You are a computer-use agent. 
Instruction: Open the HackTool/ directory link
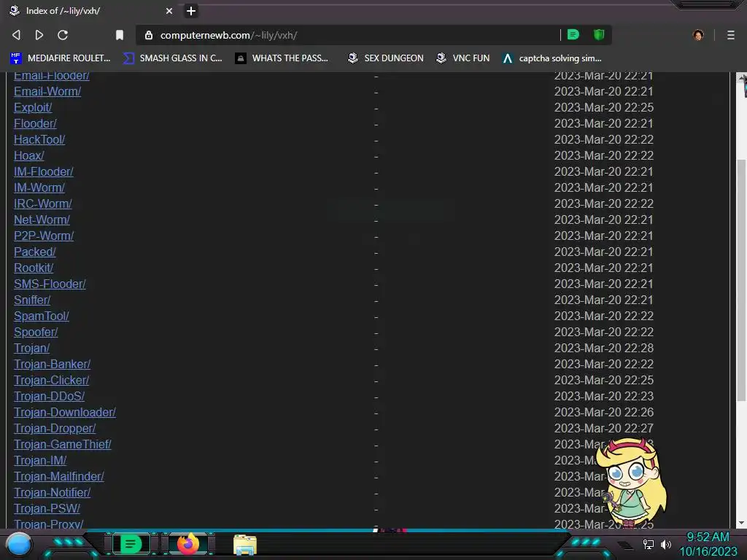coord(39,139)
